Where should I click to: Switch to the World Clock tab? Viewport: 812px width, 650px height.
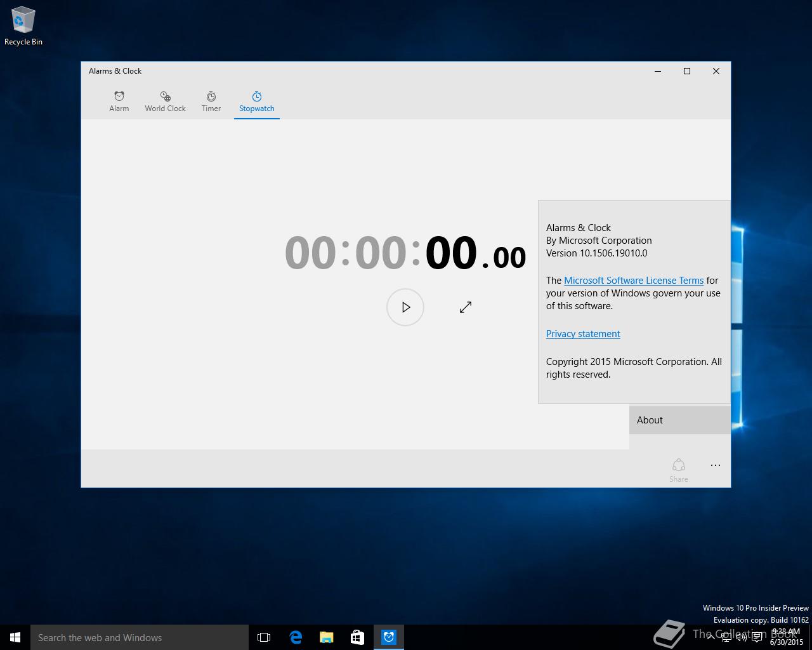point(165,102)
